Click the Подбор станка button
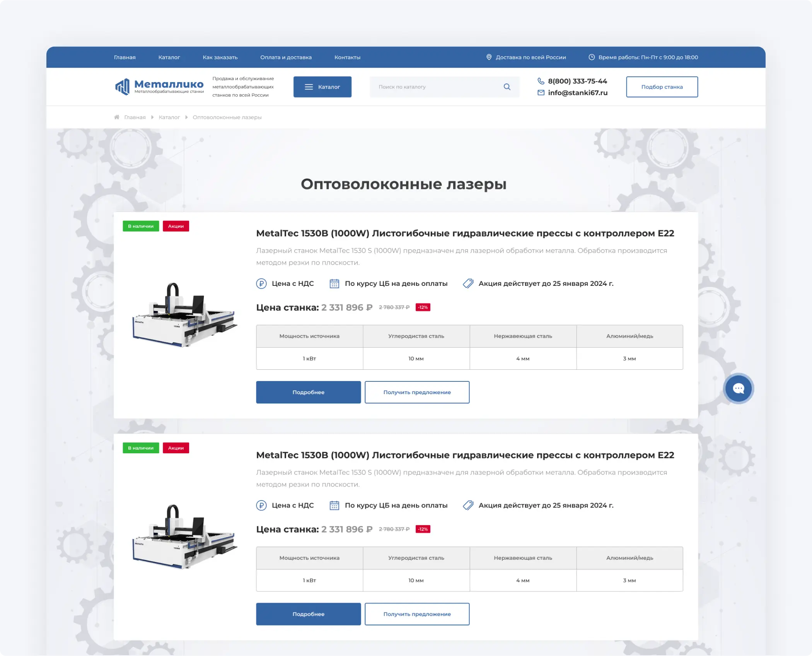 662,87
